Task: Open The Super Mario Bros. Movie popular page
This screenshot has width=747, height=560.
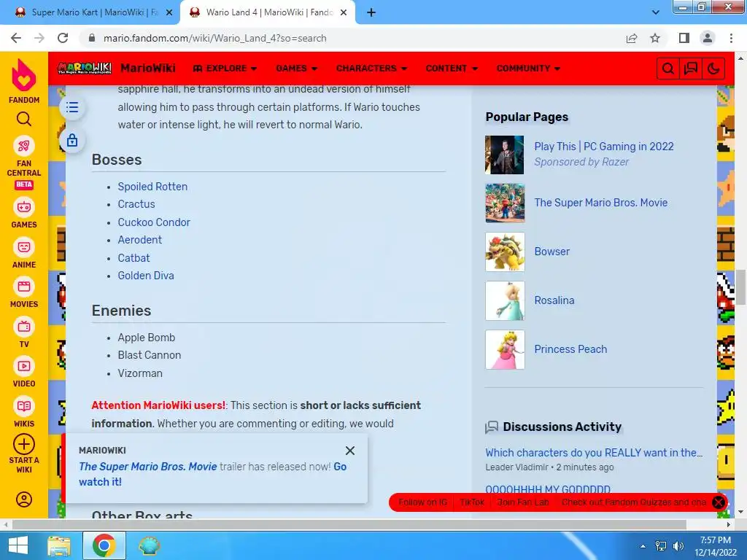Action: (x=600, y=203)
